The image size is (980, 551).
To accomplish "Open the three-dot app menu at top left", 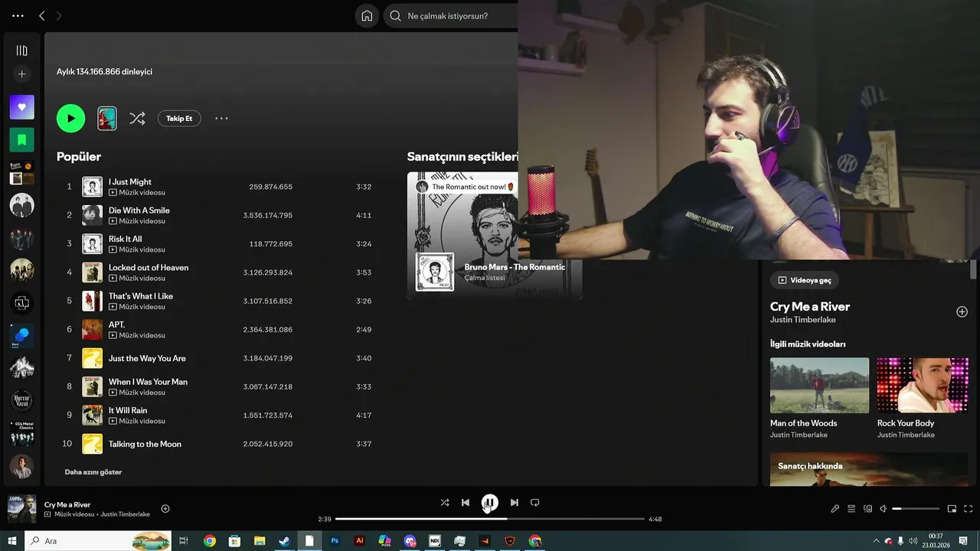I will 18,16.
